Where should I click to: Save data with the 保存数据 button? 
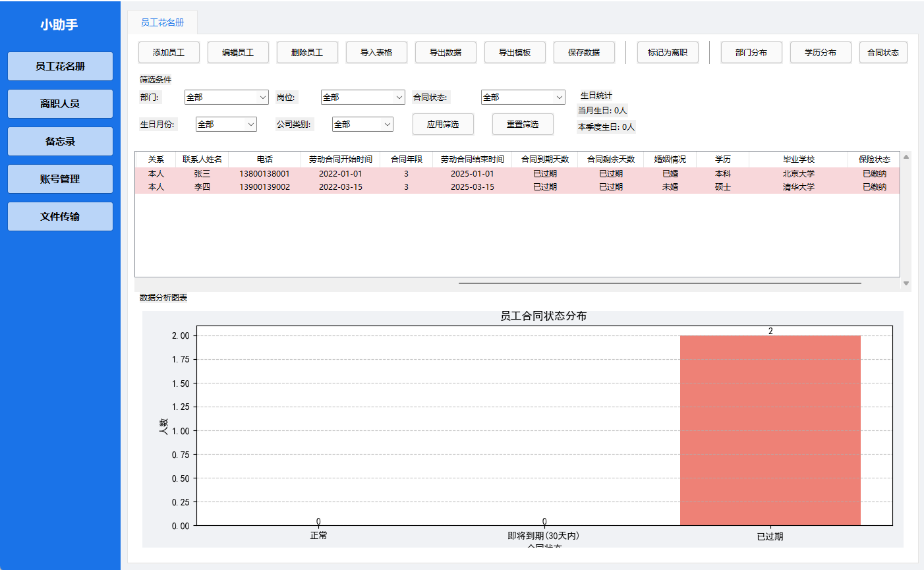point(584,52)
